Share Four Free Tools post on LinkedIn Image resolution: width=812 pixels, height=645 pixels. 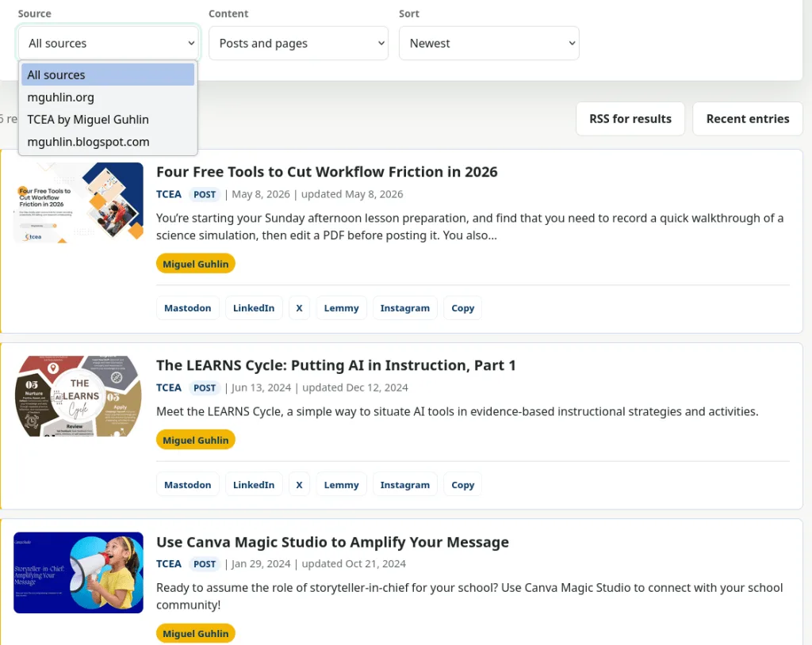pyautogui.click(x=254, y=308)
